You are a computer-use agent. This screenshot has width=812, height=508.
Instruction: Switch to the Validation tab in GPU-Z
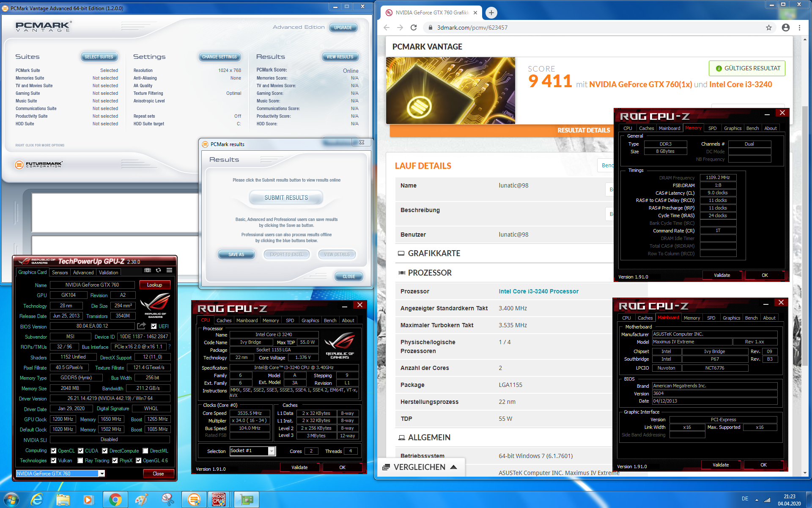click(x=109, y=273)
